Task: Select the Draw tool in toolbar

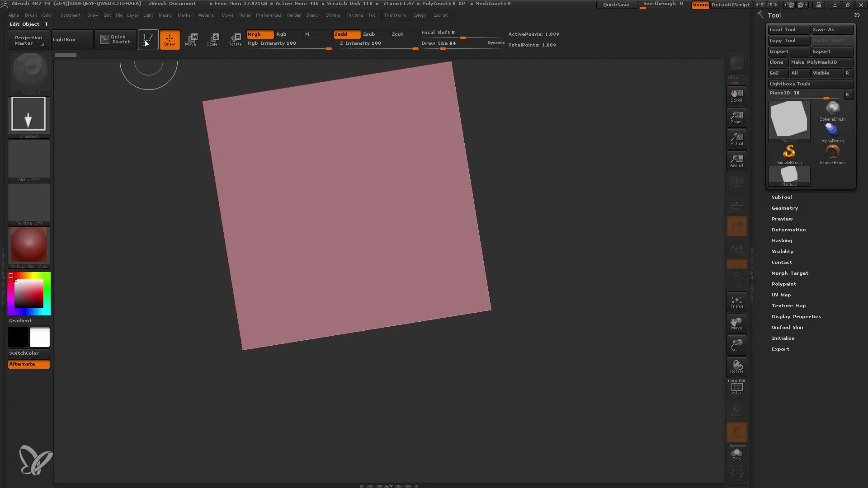Action: [170, 39]
